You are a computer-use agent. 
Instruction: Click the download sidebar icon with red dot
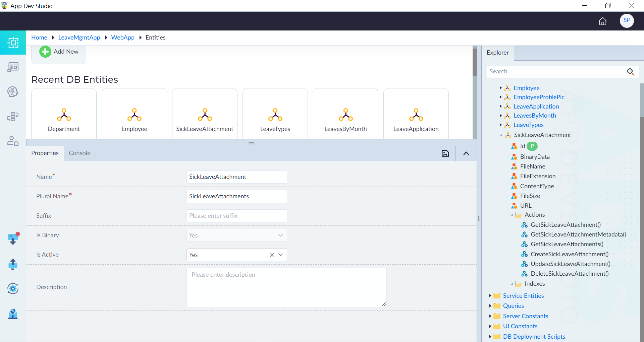[13, 239]
